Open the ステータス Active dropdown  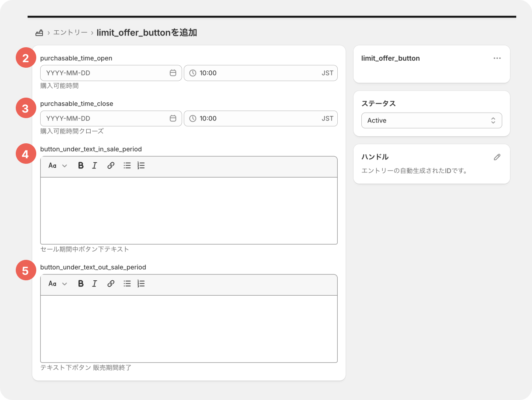432,120
